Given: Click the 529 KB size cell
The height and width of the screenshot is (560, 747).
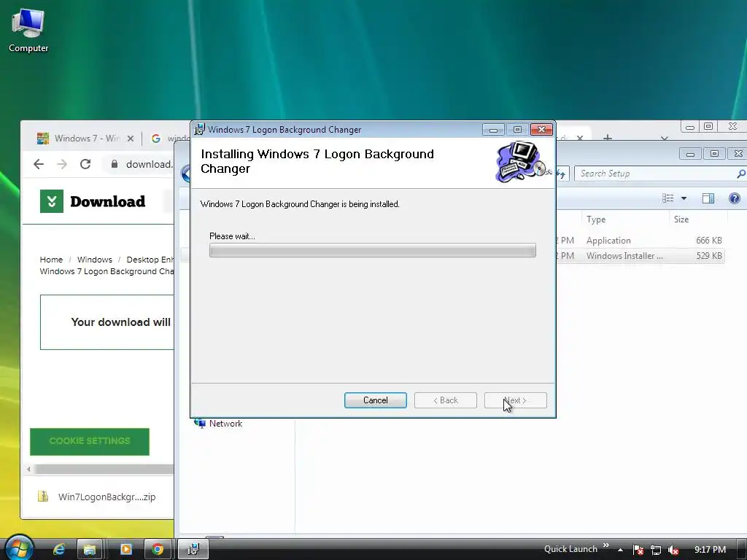Looking at the screenshot, I should [709, 256].
